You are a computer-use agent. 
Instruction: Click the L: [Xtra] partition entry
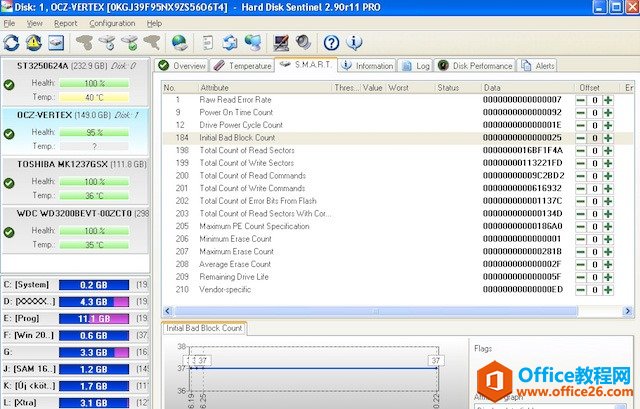75,402
